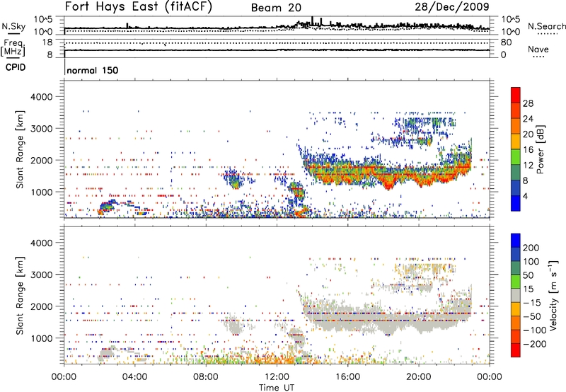Click the "4" label on Power color bar
Viewport: 566px width, 392px height.
(525, 196)
